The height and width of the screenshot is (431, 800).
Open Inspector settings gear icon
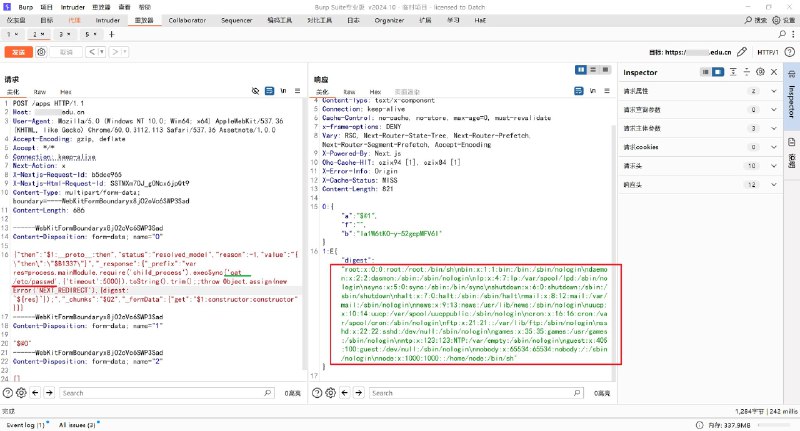(761, 72)
